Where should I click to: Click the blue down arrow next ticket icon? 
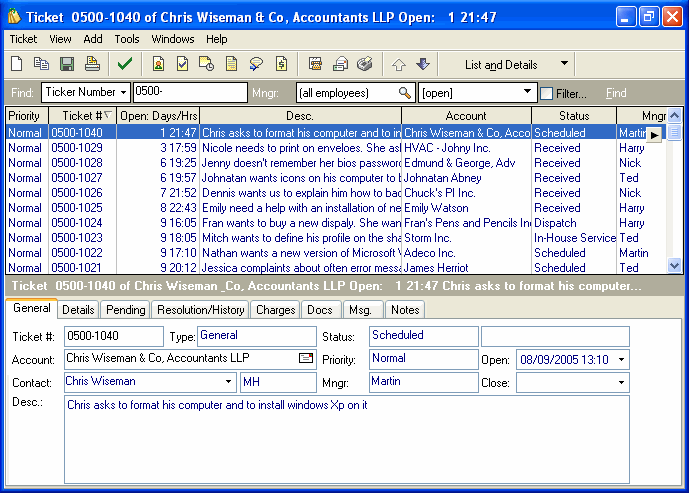pyautogui.click(x=423, y=65)
